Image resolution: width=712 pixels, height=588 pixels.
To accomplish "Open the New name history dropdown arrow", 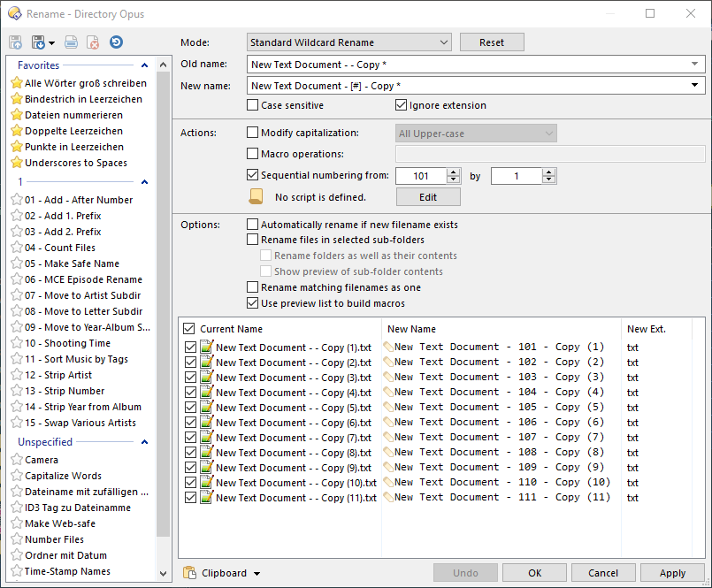I will [x=694, y=86].
